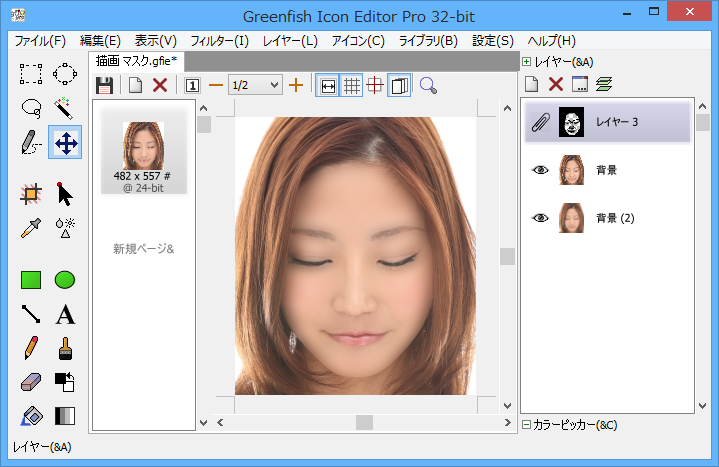Choose the text tool

(x=65, y=315)
